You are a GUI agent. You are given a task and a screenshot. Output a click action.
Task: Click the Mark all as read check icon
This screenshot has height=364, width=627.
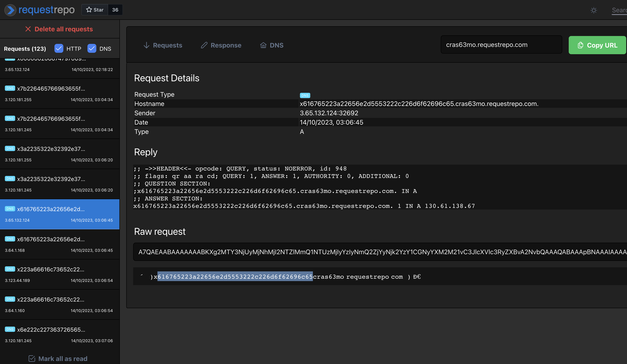[32, 358]
